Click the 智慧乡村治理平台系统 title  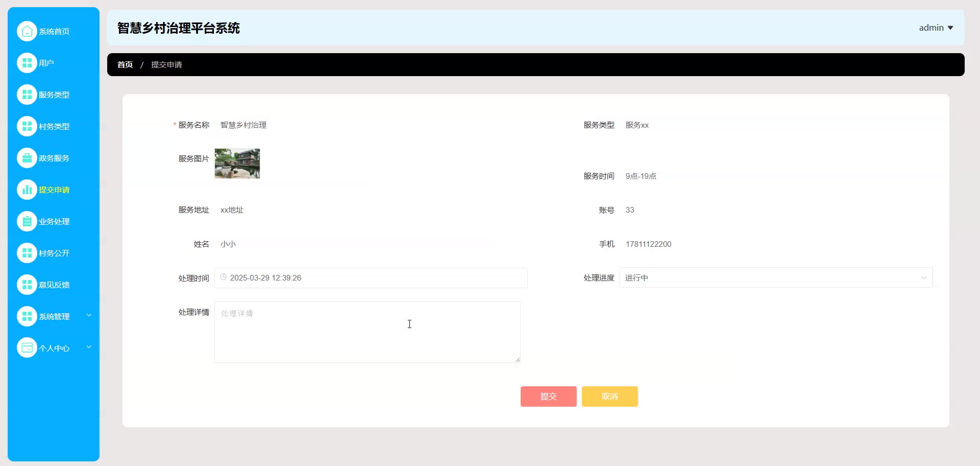[x=179, y=28]
